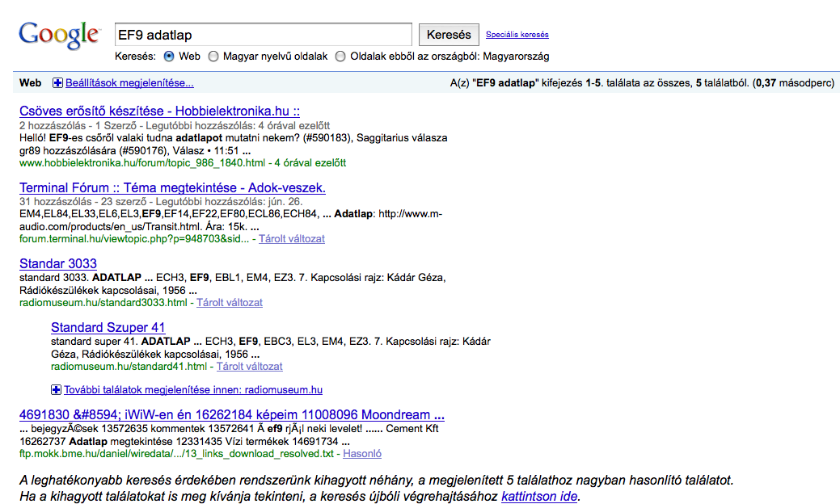Open the Standard Szuper 41 result
Image resolution: width=840 pixels, height=504 pixels.
click(x=108, y=327)
